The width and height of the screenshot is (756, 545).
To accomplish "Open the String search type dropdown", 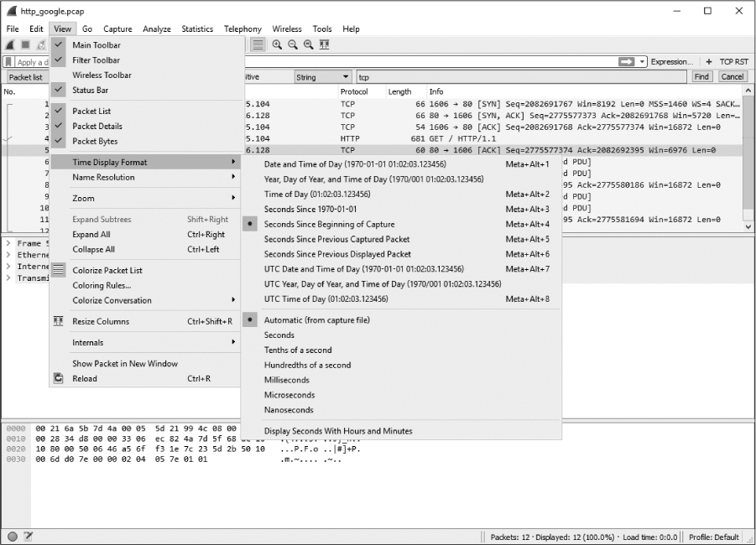I will [322, 77].
